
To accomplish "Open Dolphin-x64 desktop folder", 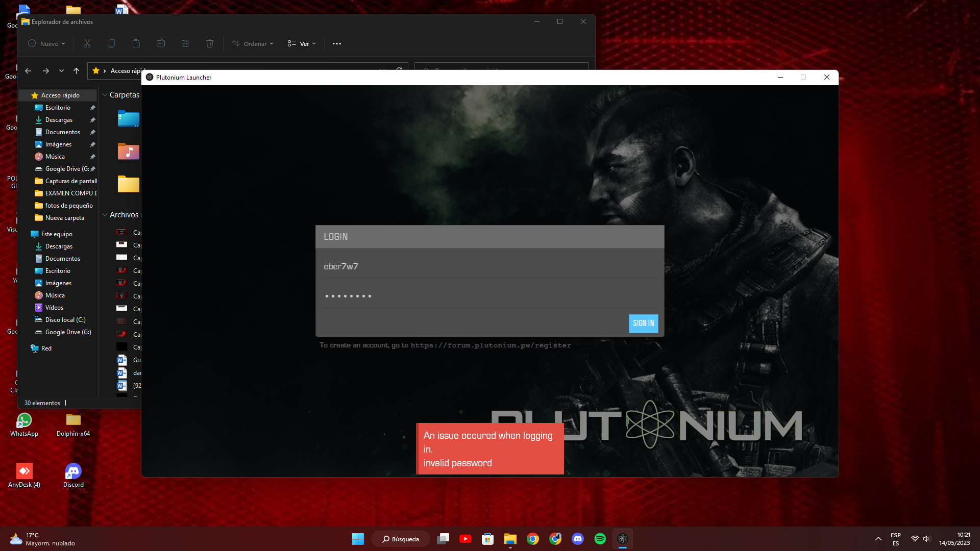I will coord(73,425).
